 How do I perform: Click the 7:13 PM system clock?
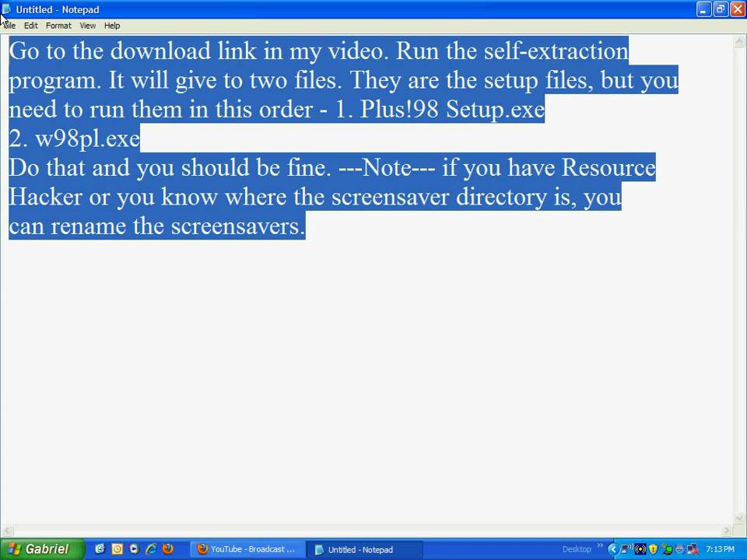click(720, 549)
